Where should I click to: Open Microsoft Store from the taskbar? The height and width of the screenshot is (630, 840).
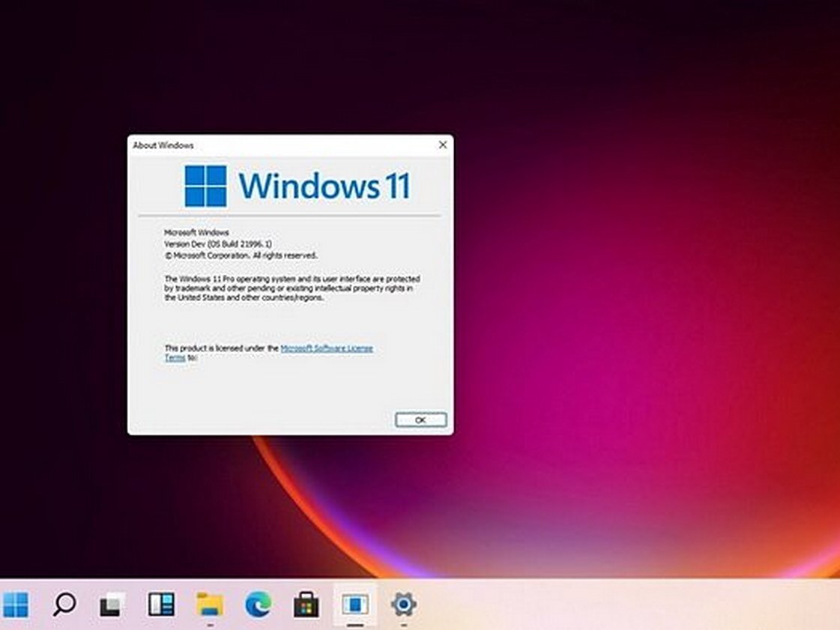point(306,605)
